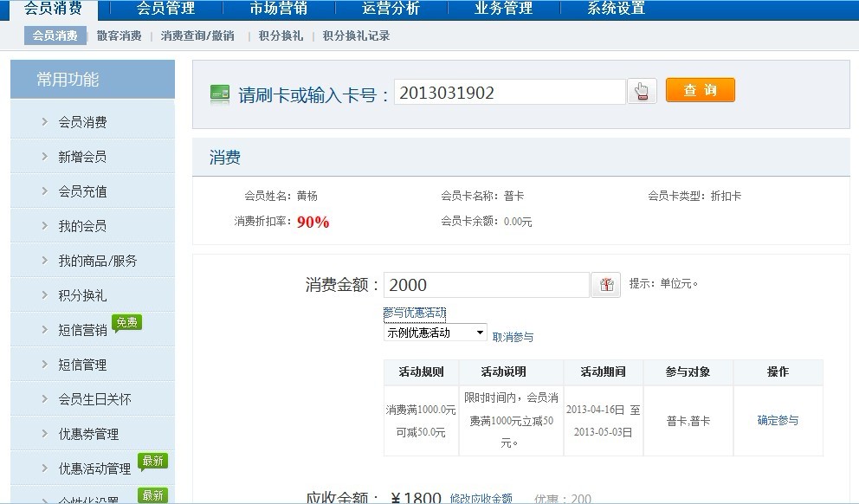Click the arrow icon beside 会员充值
The height and width of the screenshot is (504, 859).
(x=44, y=191)
